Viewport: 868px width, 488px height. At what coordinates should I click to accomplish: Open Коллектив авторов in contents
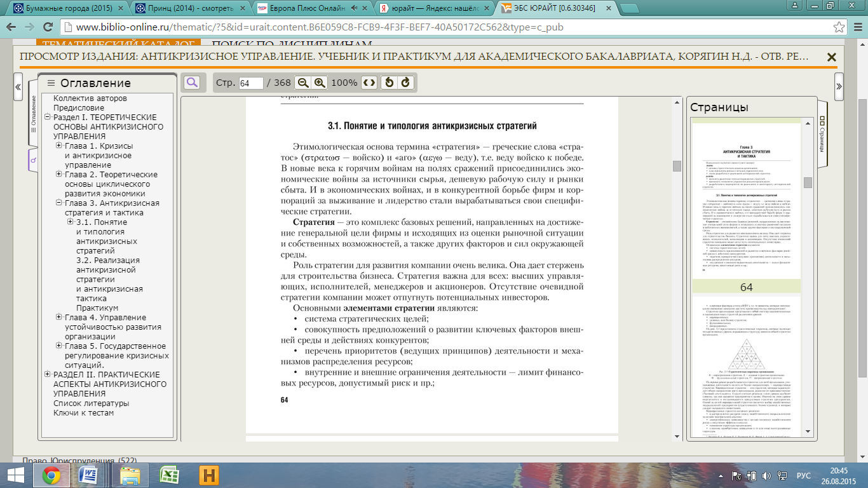click(x=90, y=98)
